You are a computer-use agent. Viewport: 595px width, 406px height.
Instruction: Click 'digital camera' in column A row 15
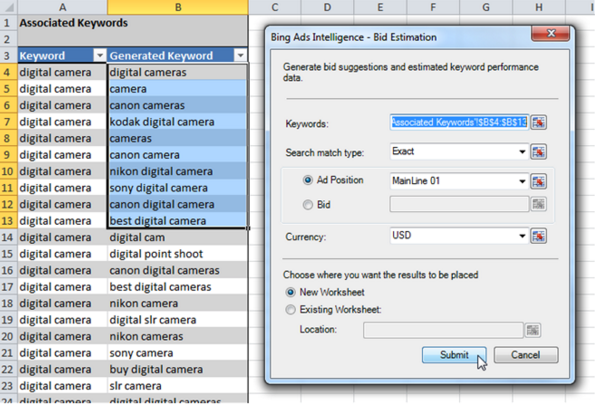(x=62, y=254)
